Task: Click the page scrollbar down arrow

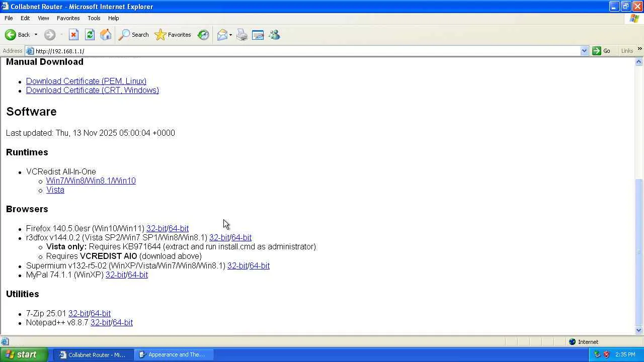Action: (x=639, y=330)
